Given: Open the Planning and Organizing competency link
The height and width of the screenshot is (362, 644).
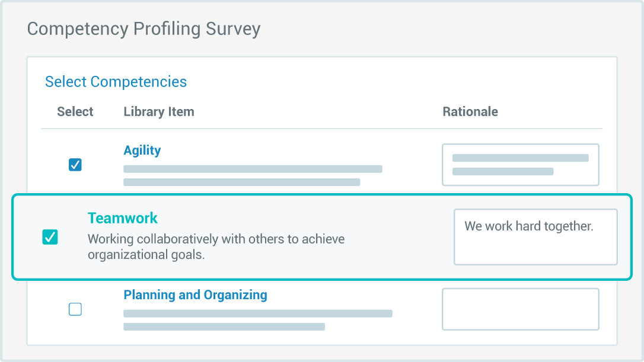Looking at the screenshot, I should (x=195, y=294).
